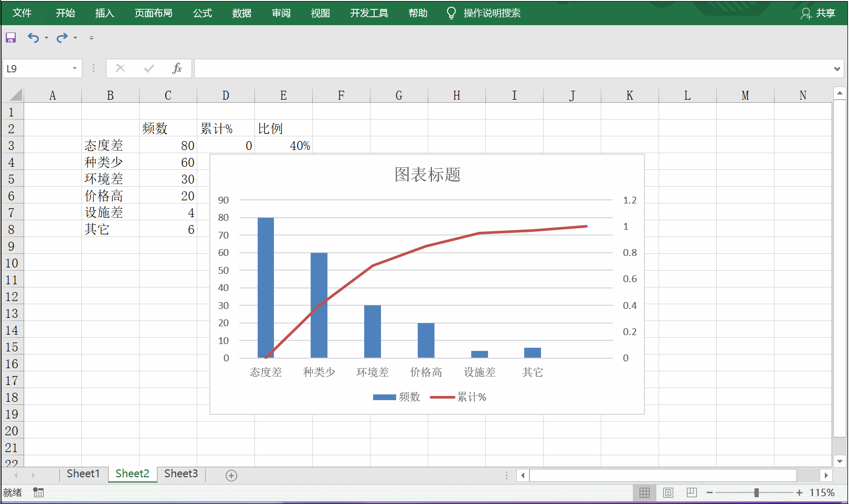Switch to Sheet1 tab

(83, 474)
